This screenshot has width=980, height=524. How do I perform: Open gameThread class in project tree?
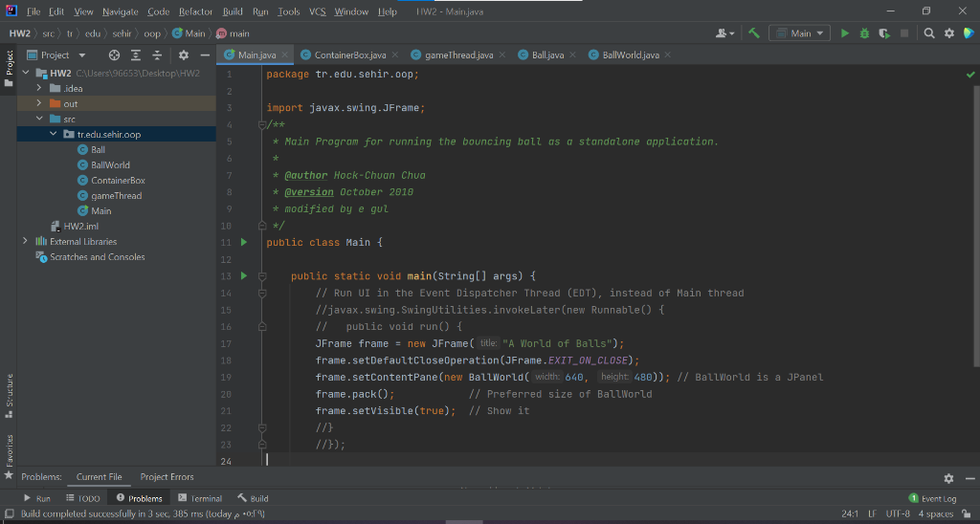click(x=116, y=195)
